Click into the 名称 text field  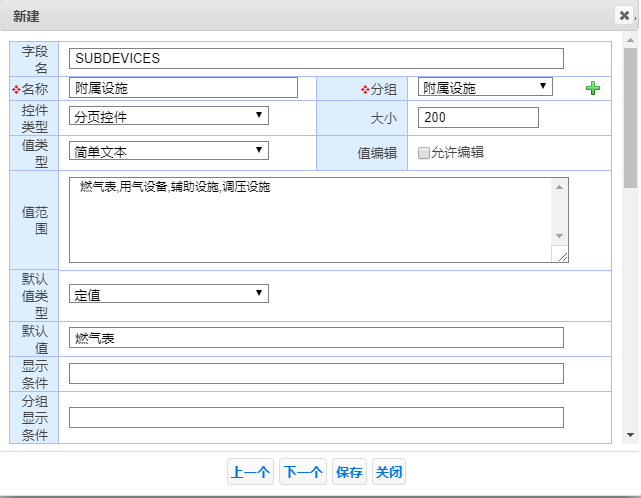(x=183, y=88)
